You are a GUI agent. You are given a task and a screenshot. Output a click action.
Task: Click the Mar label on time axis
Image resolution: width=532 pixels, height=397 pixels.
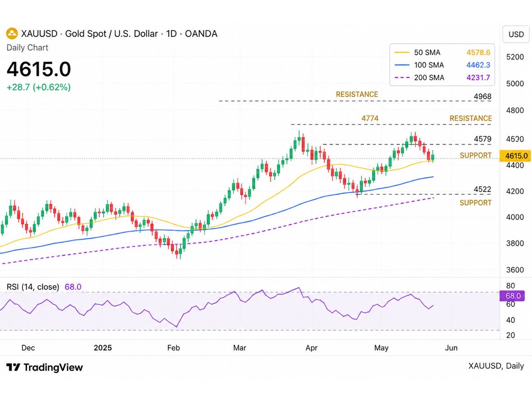pos(240,348)
